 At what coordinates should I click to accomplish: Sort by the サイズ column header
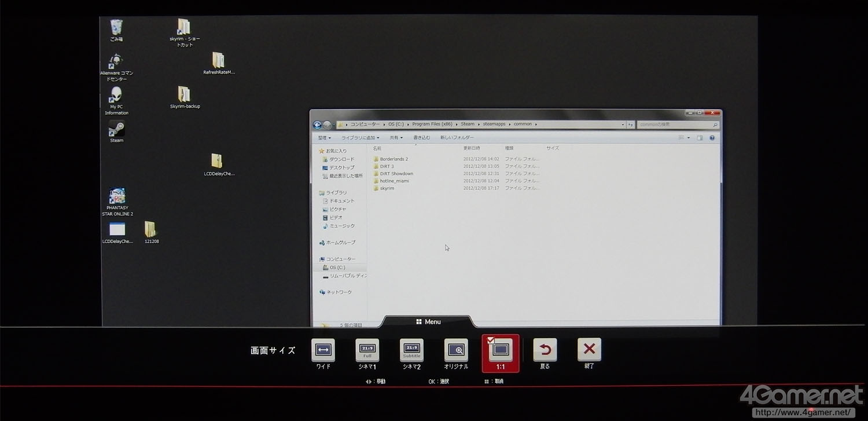point(553,148)
